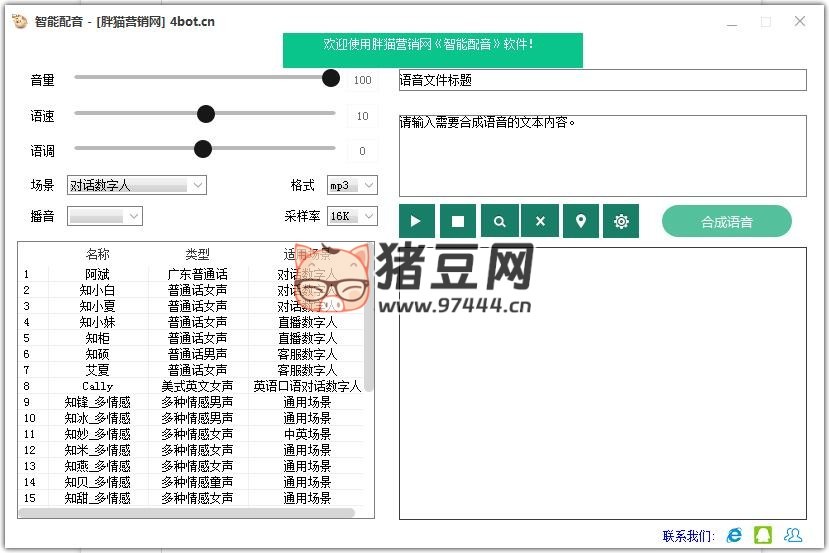Open the 格式 dropdown showing mp3
Screen dimensions: 829x553
pyautogui.click(x=352, y=185)
